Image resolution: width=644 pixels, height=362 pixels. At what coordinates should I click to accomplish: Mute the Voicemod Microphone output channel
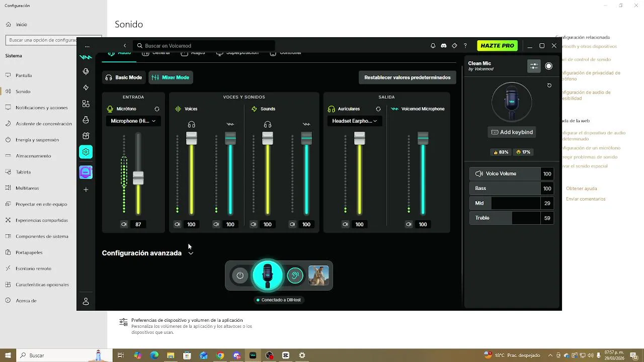(409, 224)
